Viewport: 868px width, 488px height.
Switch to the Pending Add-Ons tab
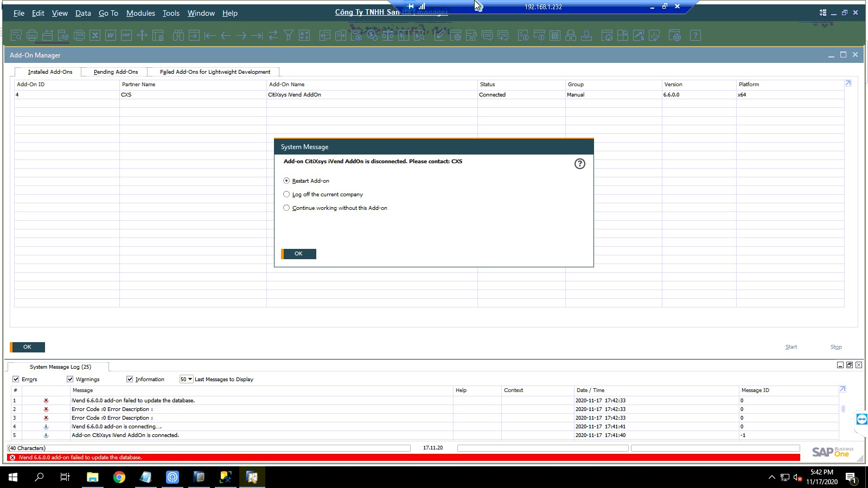tap(116, 72)
